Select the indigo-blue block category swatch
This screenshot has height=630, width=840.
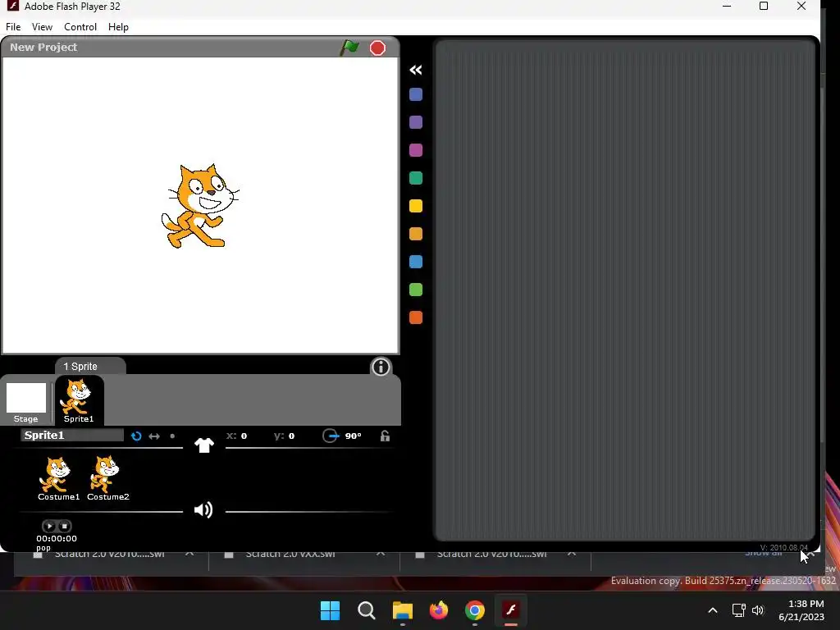(x=416, y=95)
